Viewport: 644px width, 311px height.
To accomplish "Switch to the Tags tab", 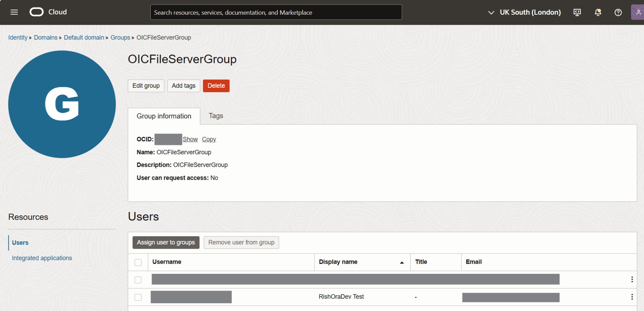I will [x=216, y=116].
